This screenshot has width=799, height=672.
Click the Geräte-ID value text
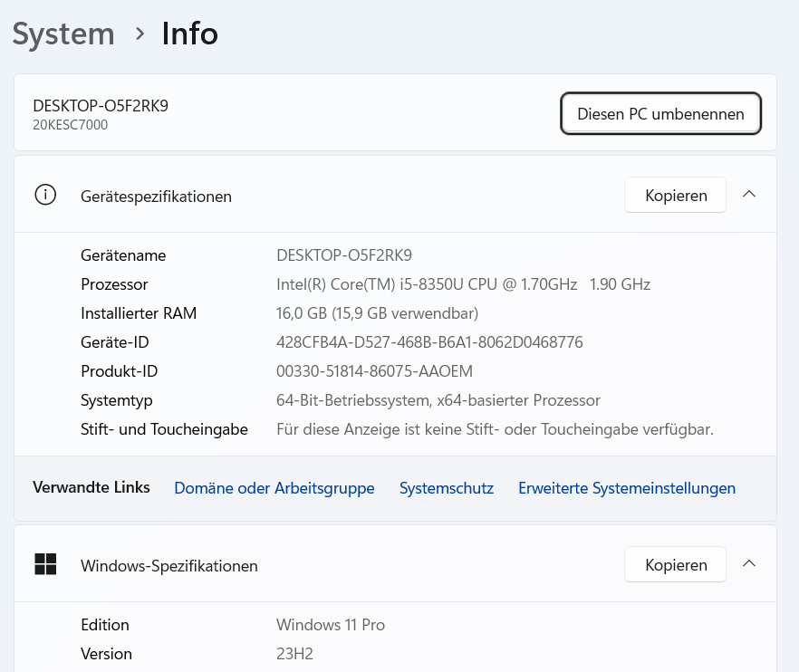point(429,341)
